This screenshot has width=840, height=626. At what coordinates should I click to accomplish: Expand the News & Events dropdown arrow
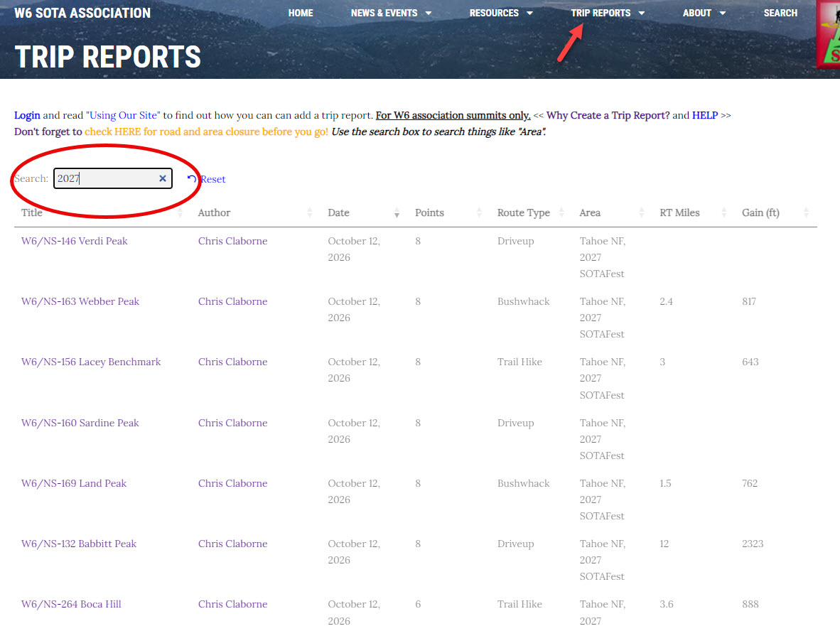pos(428,14)
